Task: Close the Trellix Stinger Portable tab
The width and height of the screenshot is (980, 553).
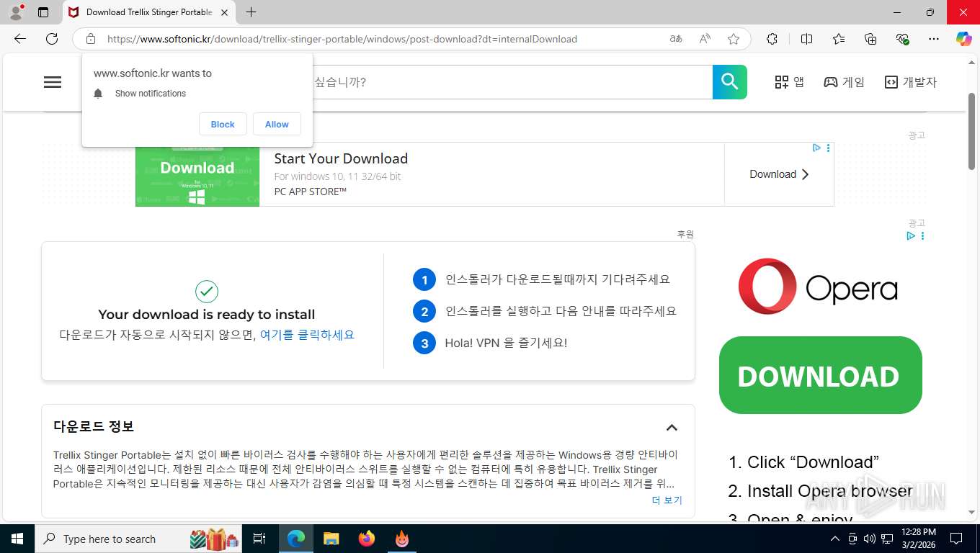Action: pos(225,12)
